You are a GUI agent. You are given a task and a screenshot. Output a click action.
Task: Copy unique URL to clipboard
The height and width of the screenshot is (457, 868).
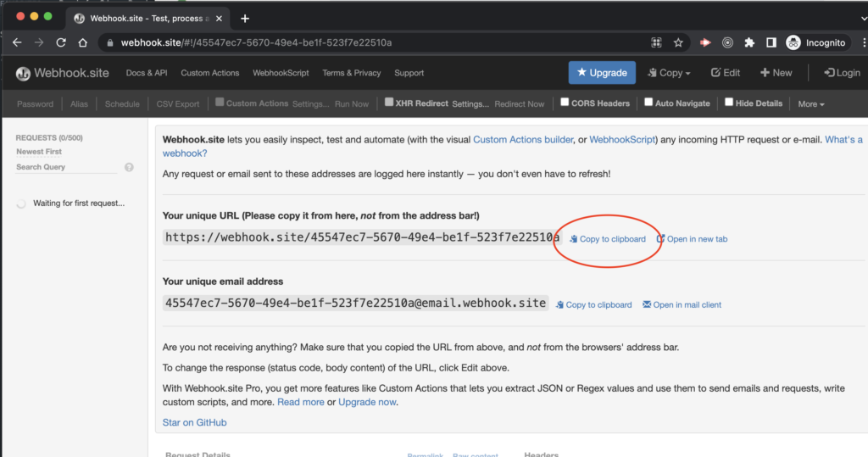point(608,239)
